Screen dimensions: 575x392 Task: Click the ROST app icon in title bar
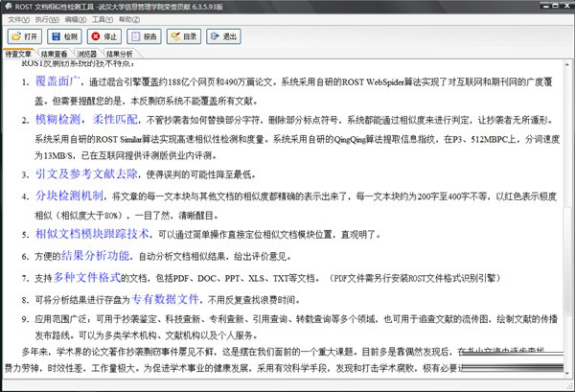8,7
